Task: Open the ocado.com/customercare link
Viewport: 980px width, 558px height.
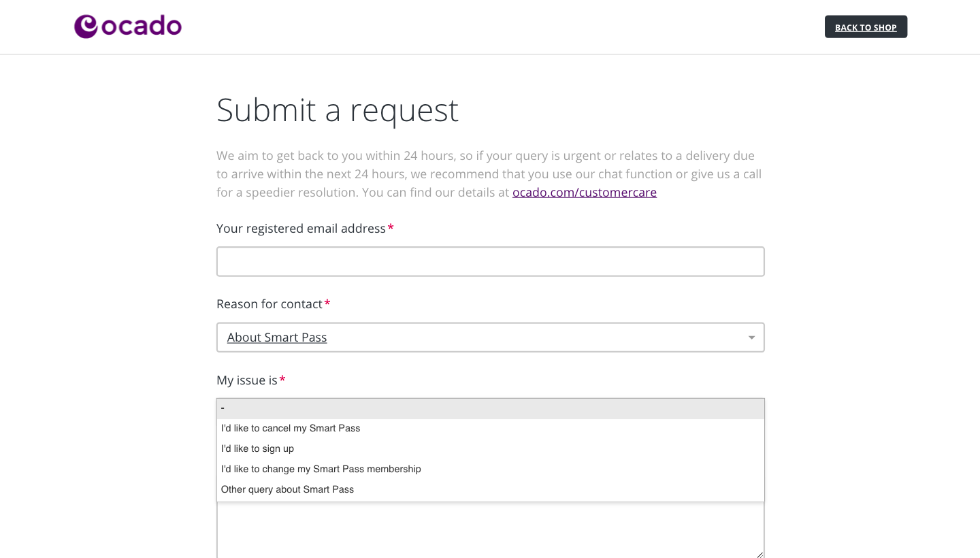Action: click(x=585, y=192)
